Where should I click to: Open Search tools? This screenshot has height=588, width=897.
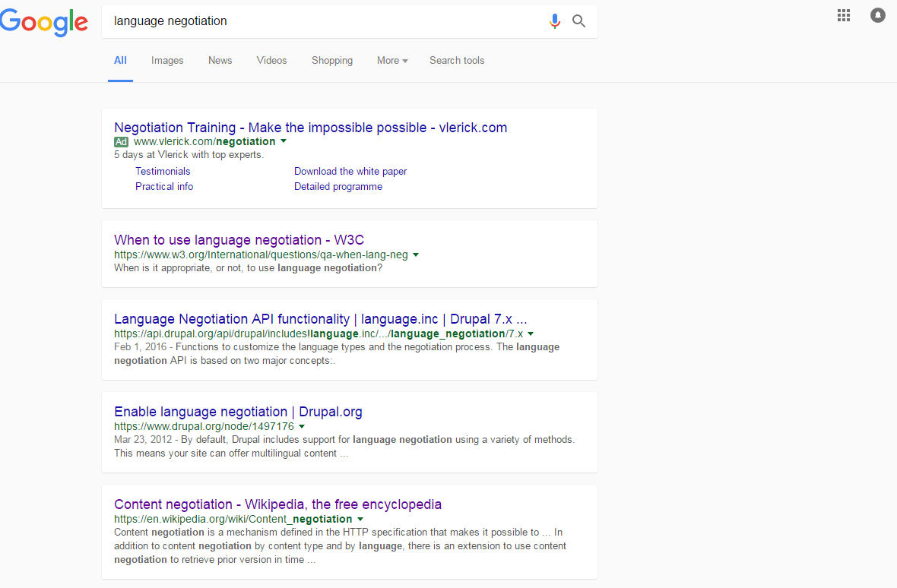click(x=457, y=61)
